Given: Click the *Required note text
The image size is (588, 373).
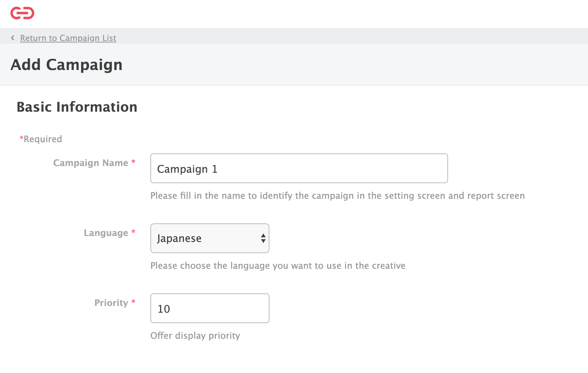Looking at the screenshot, I should pyautogui.click(x=42, y=139).
